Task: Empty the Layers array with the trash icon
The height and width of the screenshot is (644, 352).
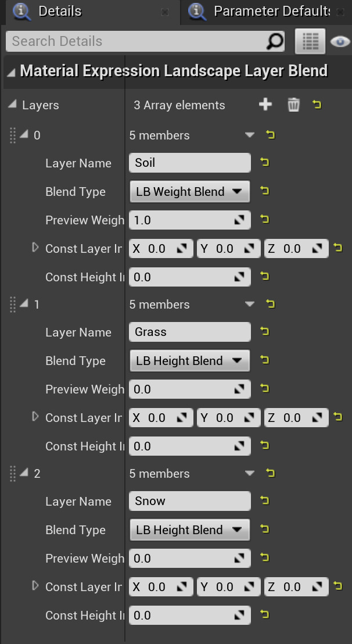Action: (x=293, y=105)
